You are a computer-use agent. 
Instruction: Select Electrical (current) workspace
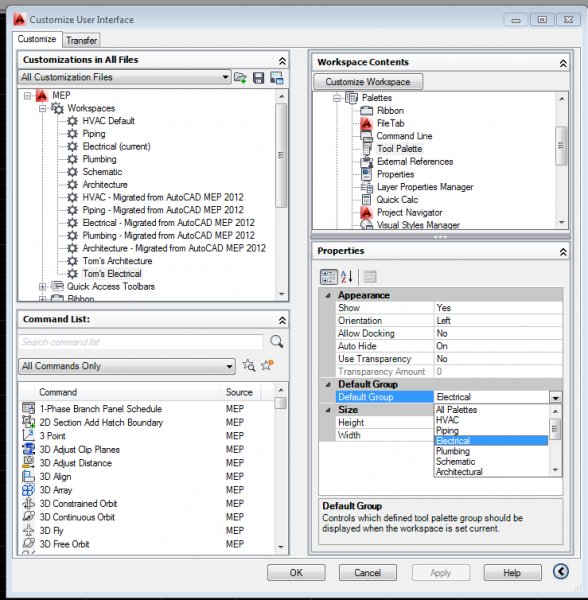[117, 147]
